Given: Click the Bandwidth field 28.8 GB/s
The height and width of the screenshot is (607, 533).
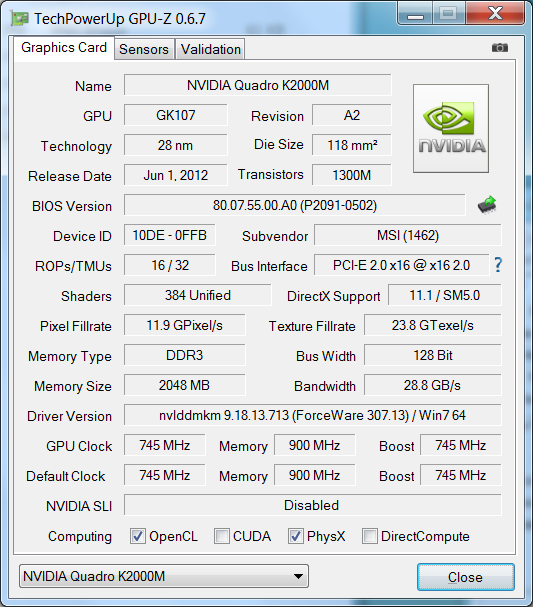Looking at the screenshot, I should (x=433, y=385).
